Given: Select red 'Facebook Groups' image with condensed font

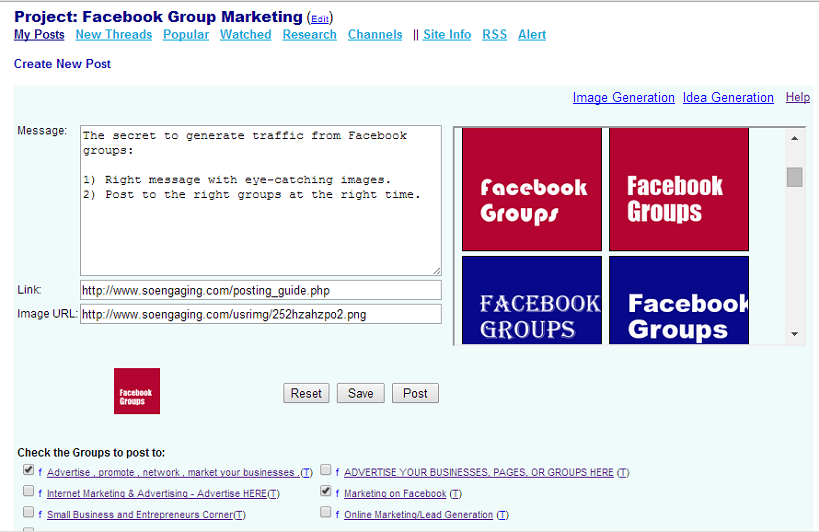Looking at the screenshot, I should click(679, 190).
